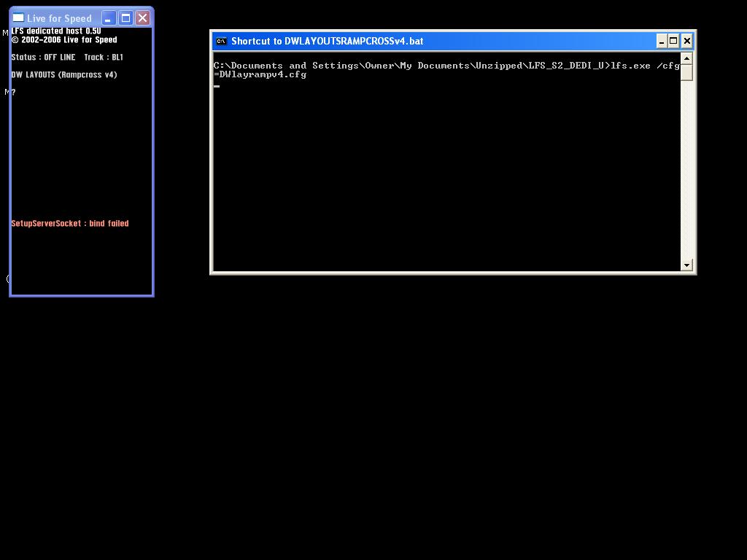
Task: Click the 'Track : BL1' text
Action: (104, 57)
